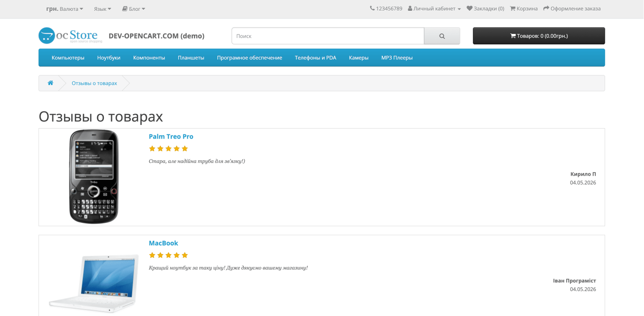The image size is (644, 316).
Task: Open Компоненты category menu
Action: point(149,58)
